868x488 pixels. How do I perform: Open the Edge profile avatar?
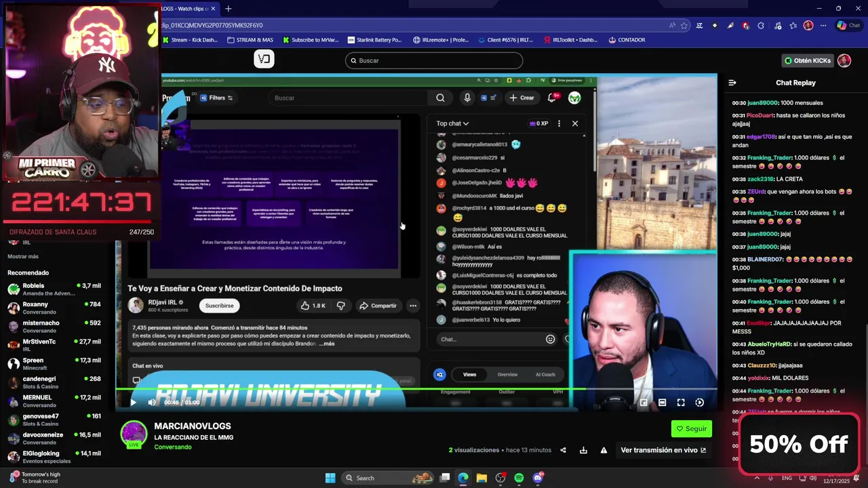(808, 26)
